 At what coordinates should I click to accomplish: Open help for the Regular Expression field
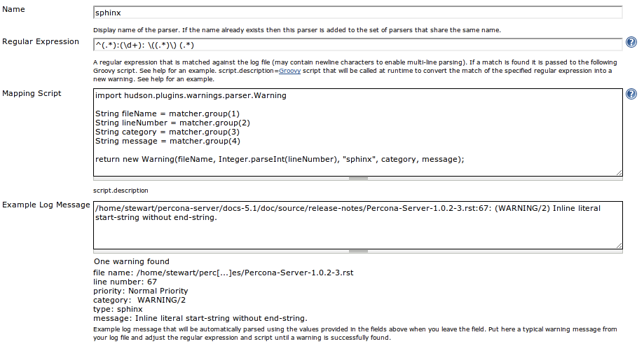(x=631, y=42)
